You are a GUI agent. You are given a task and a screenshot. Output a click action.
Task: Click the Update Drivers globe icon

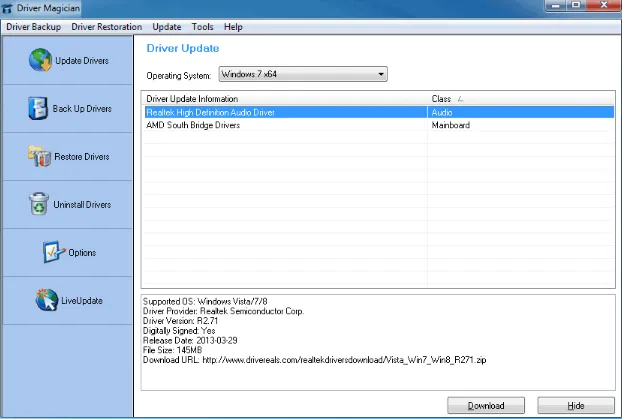click(x=40, y=60)
